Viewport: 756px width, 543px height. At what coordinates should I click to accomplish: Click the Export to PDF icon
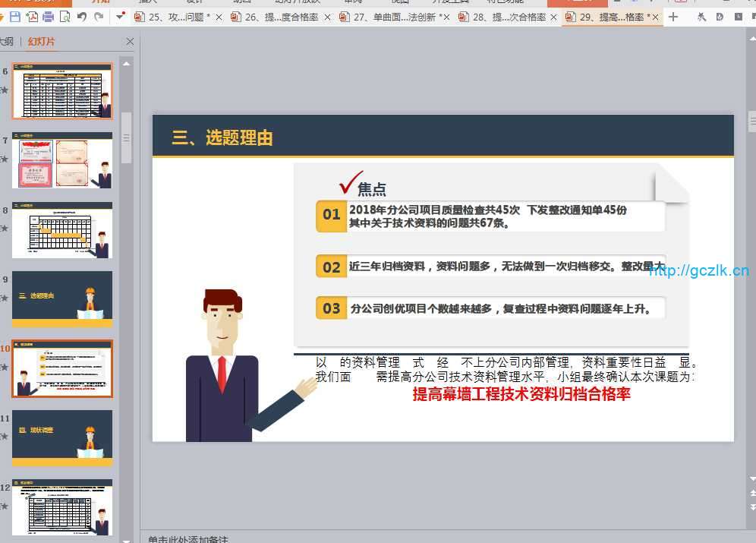(32, 17)
